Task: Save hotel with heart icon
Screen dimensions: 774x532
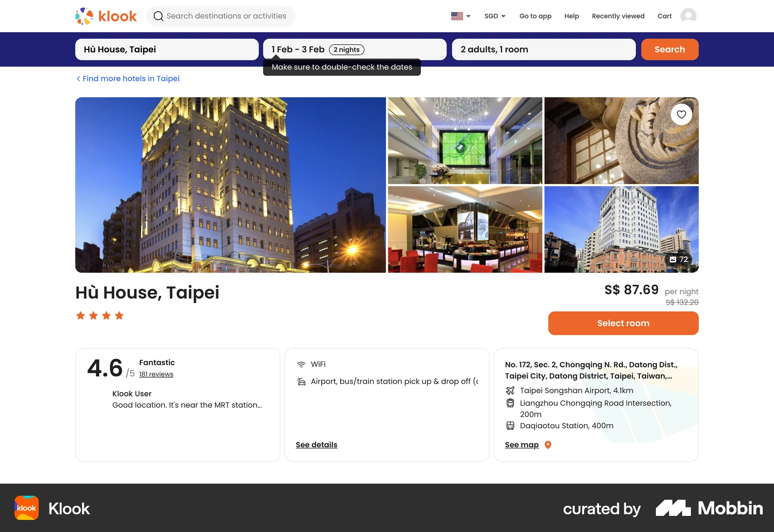Action: pyautogui.click(x=681, y=114)
